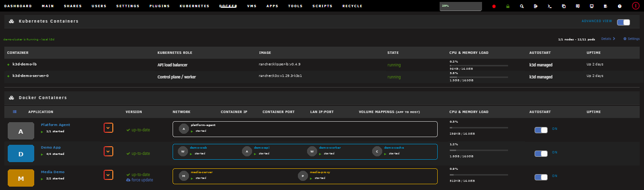
Task: Click the platform-agent container circle icon
Action: pos(183,128)
